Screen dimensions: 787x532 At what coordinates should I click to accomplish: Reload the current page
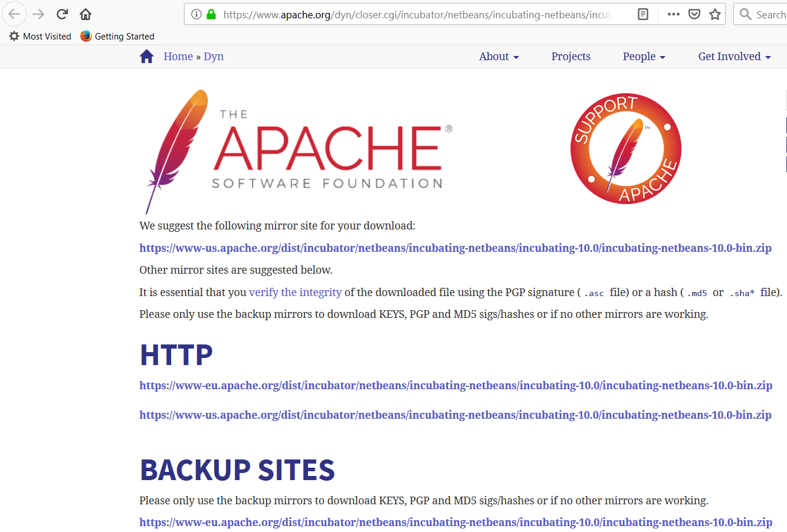(62, 14)
